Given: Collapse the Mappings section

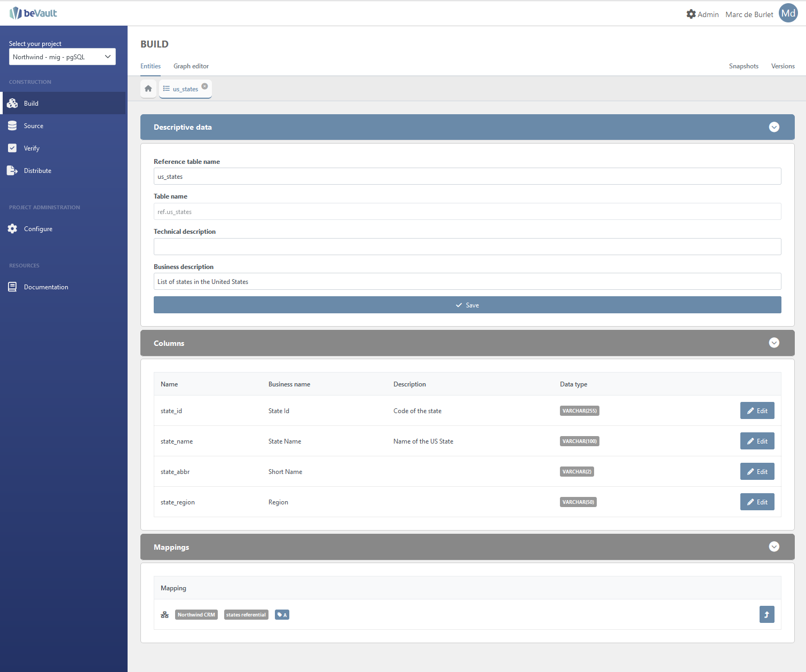Looking at the screenshot, I should tap(774, 547).
